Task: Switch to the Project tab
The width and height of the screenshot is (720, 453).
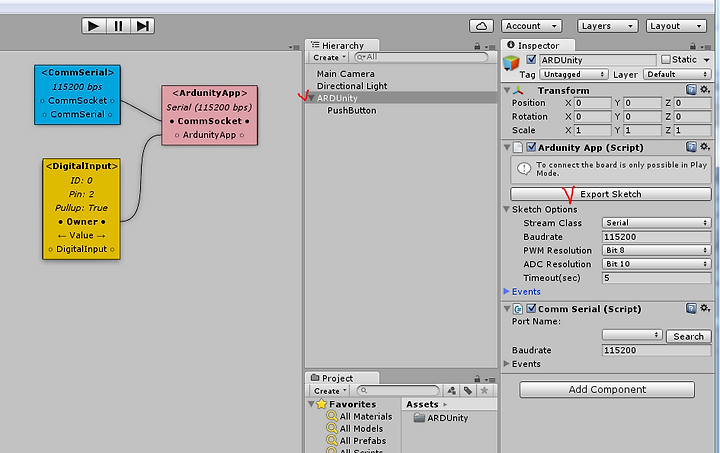Action: (x=342, y=378)
